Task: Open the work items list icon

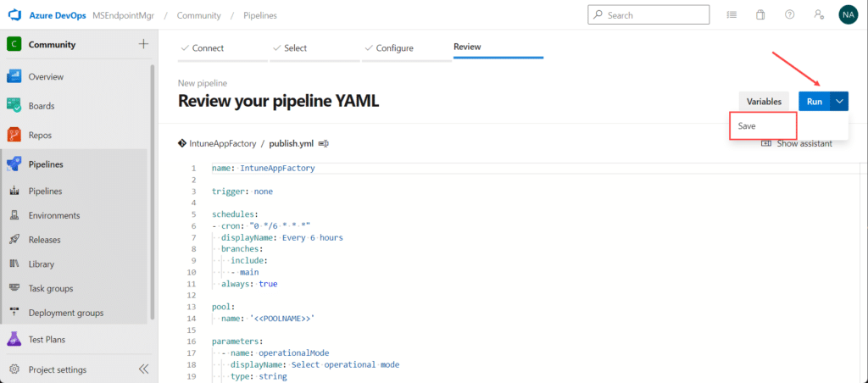Action: pos(732,15)
